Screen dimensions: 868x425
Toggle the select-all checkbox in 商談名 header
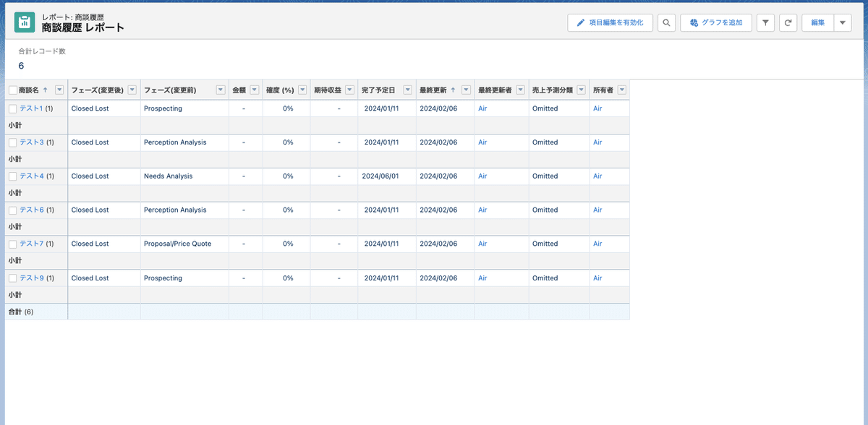13,90
